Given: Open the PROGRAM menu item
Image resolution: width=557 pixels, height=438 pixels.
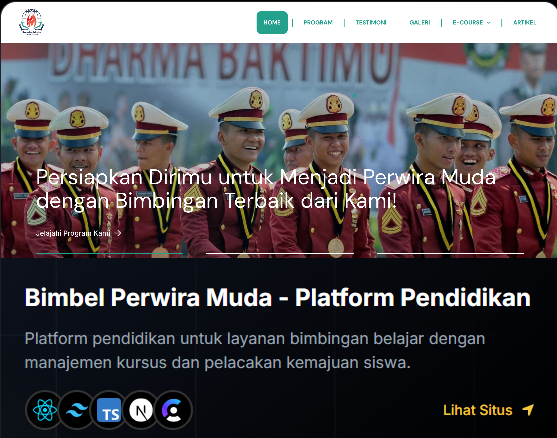Looking at the screenshot, I should click(x=318, y=22).
